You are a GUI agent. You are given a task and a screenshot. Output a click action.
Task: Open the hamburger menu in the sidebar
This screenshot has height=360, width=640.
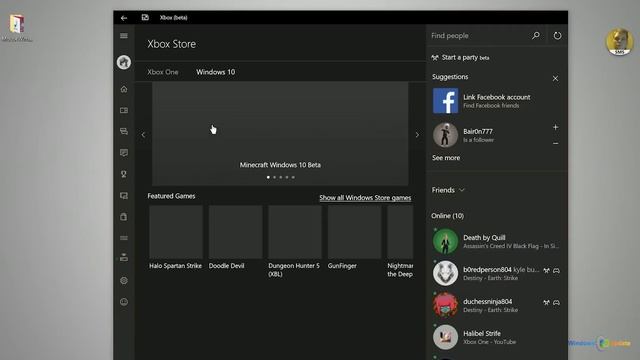[124, 36]
